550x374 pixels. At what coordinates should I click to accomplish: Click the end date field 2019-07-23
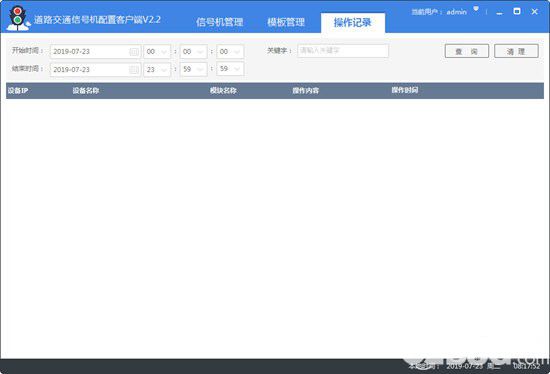click(x=95, y=69)
